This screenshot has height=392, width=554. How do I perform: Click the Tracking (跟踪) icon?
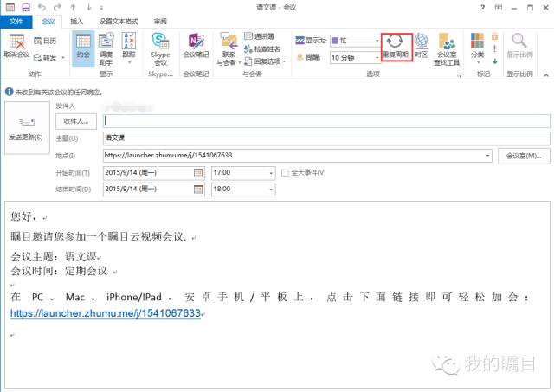click(x=129, y=41)
